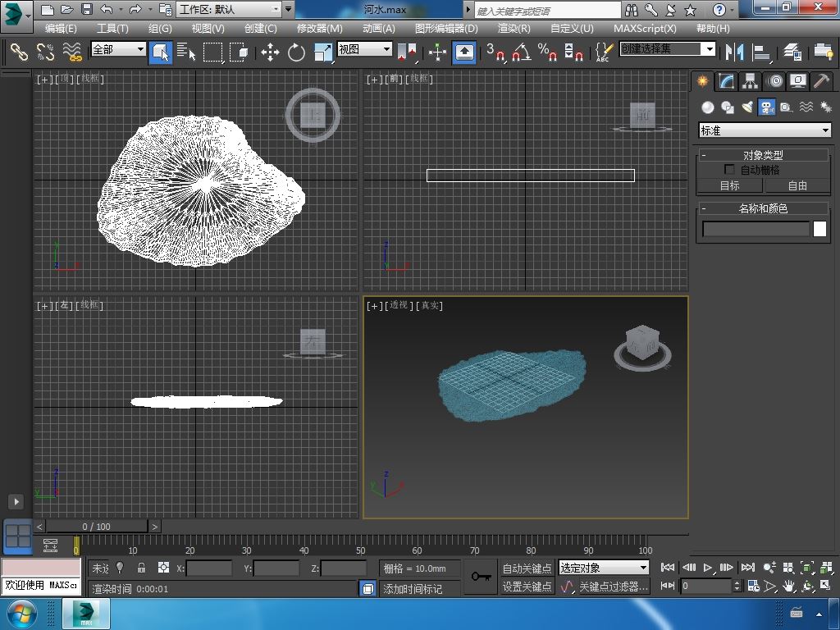The width and height of the screenshot is (840, 630).
Task: Switch to the Geometry category icon
Action: 707,107
